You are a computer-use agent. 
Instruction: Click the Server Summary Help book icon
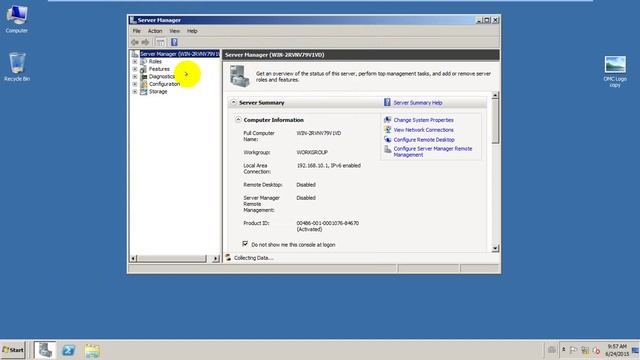click(x=387, y=102)
